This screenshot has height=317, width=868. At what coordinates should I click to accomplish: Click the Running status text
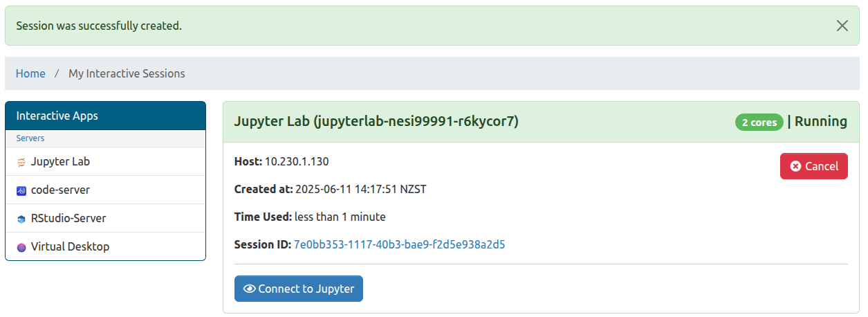click(x=821, y=122)
